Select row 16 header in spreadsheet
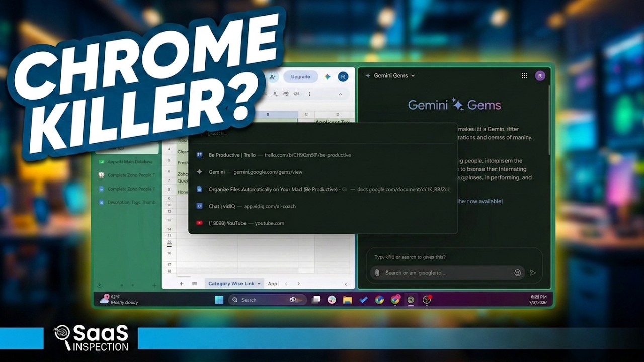The height and width of the screenshot is (362, 644). (x=169, y=253)
